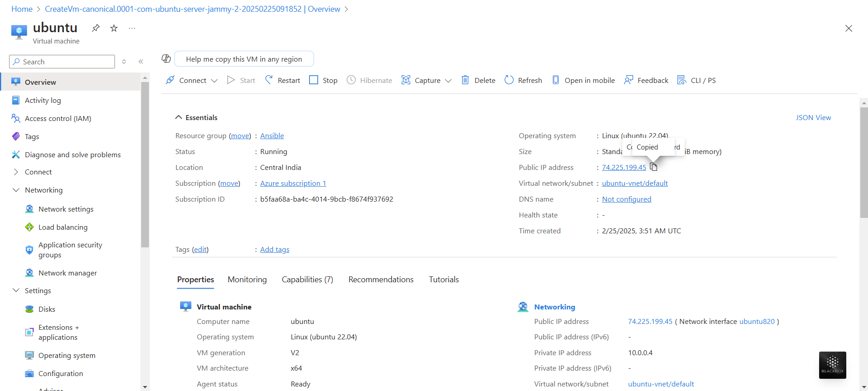The height and width of the screenshot is (391, 868).
Task: Open the Connect dropdown in toolbar
Action: [x=191, y=80]
